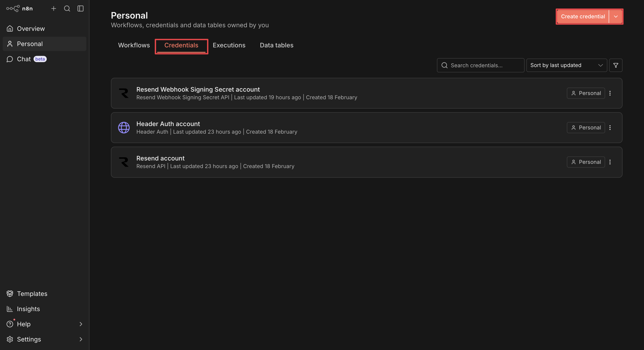
Task: Expand the Create credential dropdown arrow
Action: coord(616,17)
